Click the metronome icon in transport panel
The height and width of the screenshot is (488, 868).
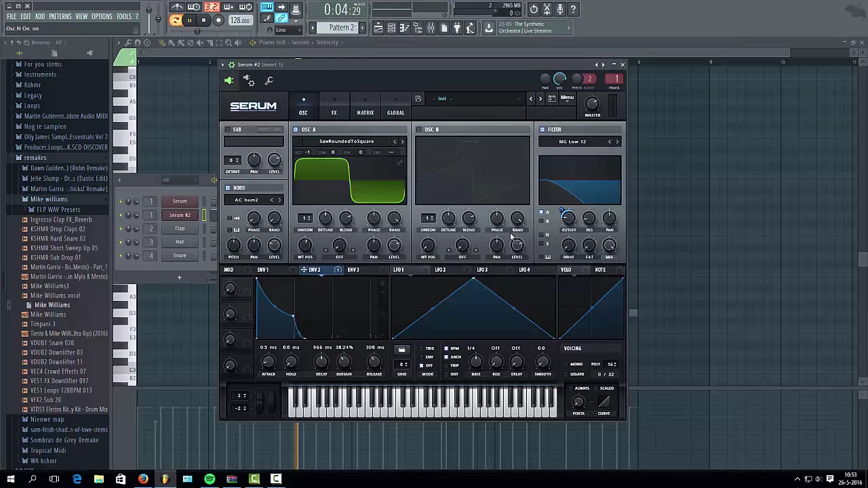[177, 7]
